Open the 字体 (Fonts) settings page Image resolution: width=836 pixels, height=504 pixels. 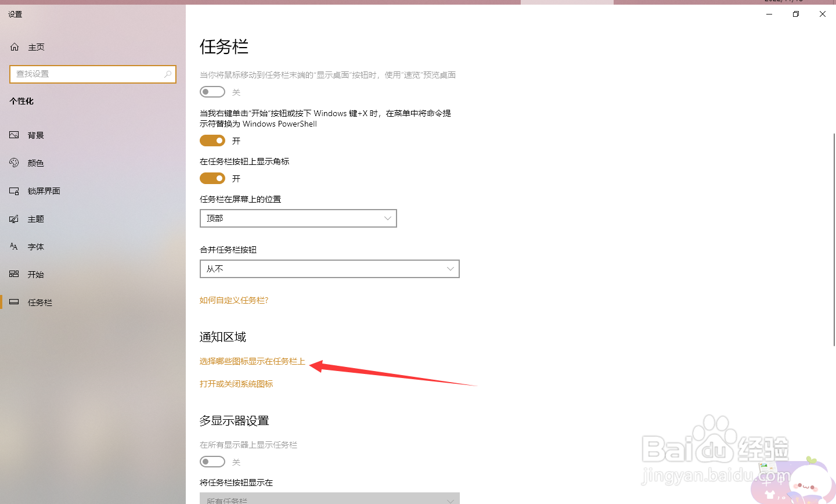click(x=35, y=246)
